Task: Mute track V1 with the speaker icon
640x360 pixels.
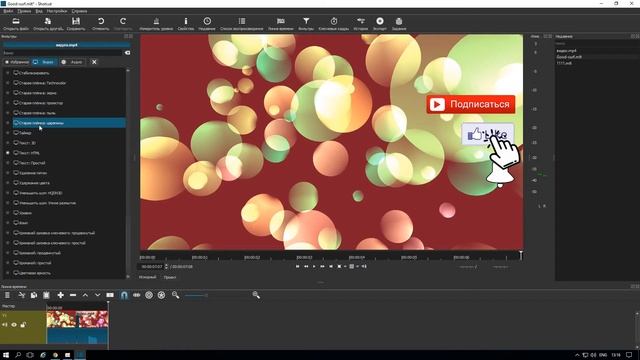Action: (5, 325)
